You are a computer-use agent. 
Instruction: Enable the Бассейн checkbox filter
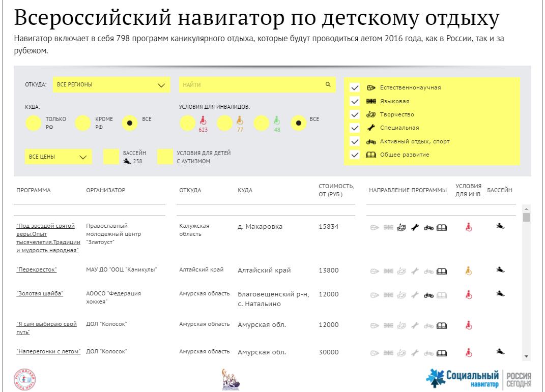click(x=111, y=157)
